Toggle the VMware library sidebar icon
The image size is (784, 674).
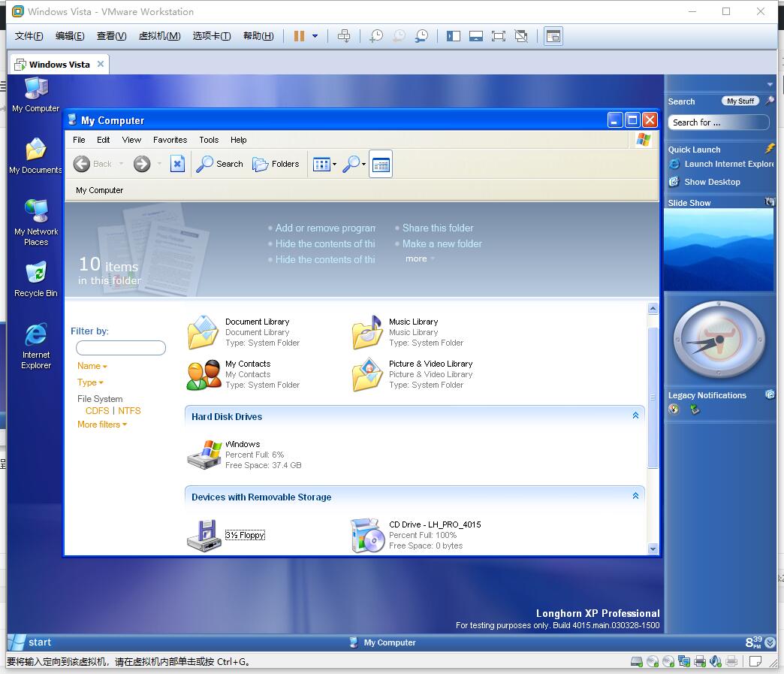point(454,36)
